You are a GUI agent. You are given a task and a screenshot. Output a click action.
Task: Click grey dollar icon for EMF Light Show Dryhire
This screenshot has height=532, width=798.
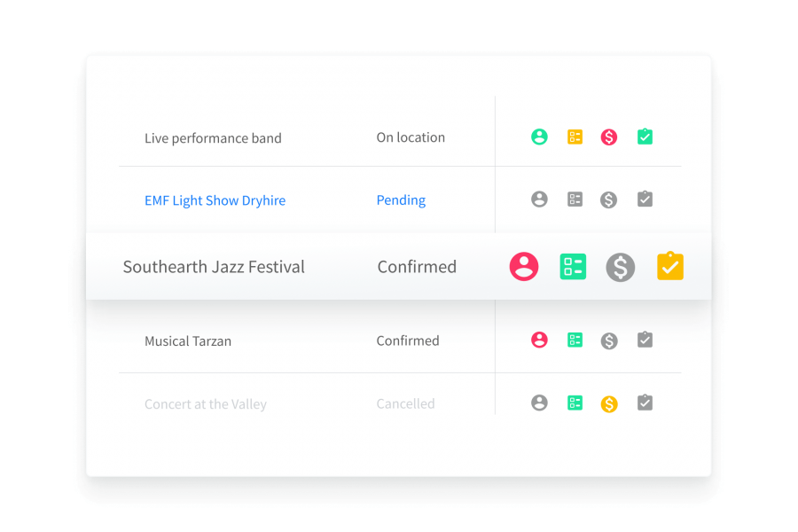point(608,199)
